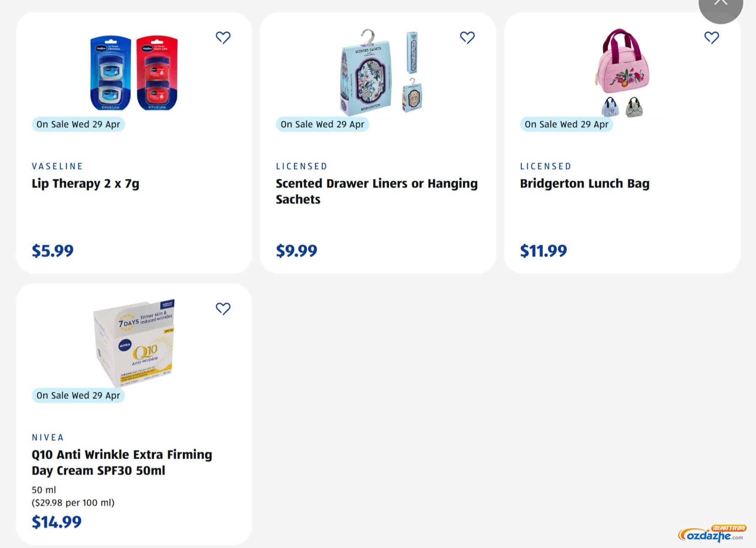The image size is (756, 548).
Task: Click the ozdazhe.com watermark logo
Action: tap(712, 535)
